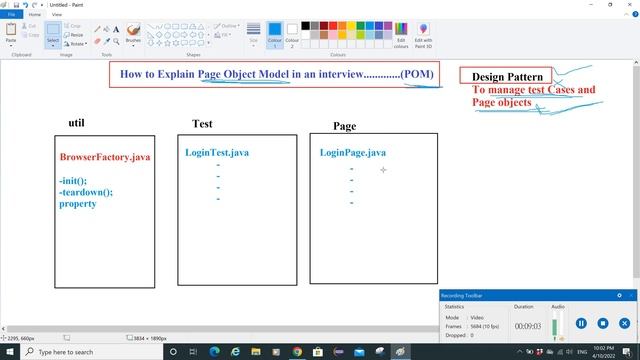
Task: Choose the yellow colour swatch
Action: point(351,26)
